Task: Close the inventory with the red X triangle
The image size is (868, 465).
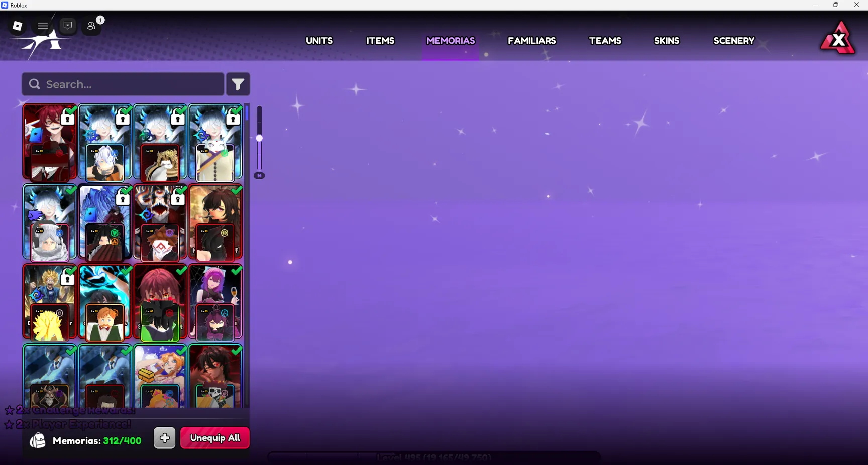Action: point(838,38)
